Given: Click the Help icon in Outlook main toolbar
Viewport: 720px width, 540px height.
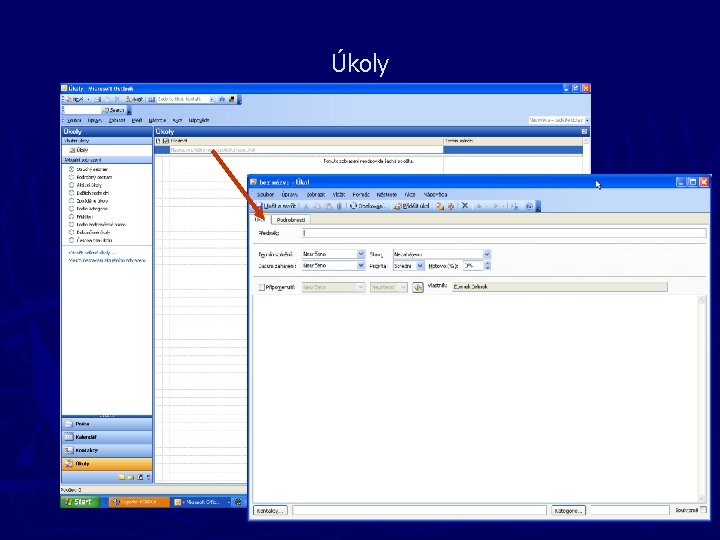Looking at the screenshot, I should (222, 99).
